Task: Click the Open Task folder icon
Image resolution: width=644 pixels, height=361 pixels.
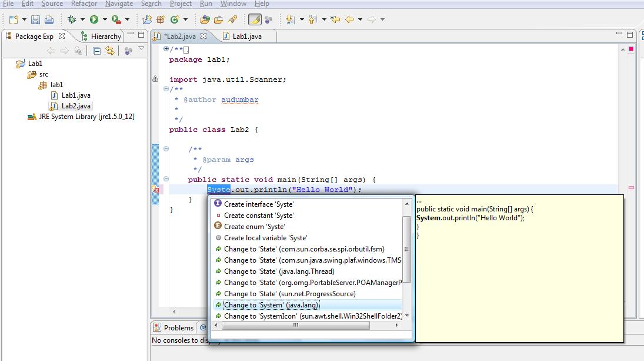Action: [219, 19]
